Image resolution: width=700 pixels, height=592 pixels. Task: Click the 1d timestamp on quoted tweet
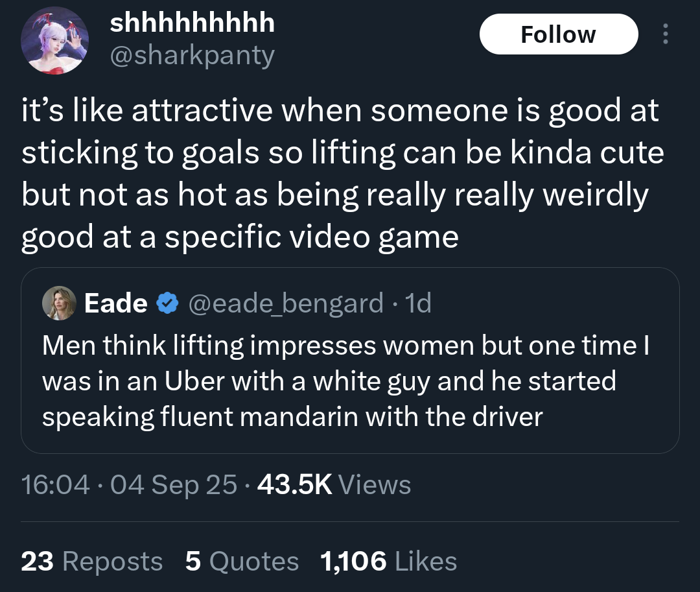(x=418, y=303)
